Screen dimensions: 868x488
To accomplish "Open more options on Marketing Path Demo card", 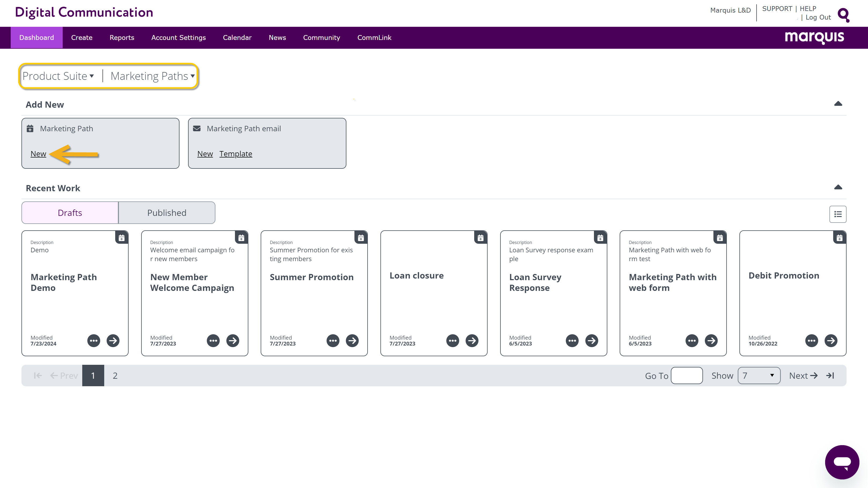I will point(94,340).
